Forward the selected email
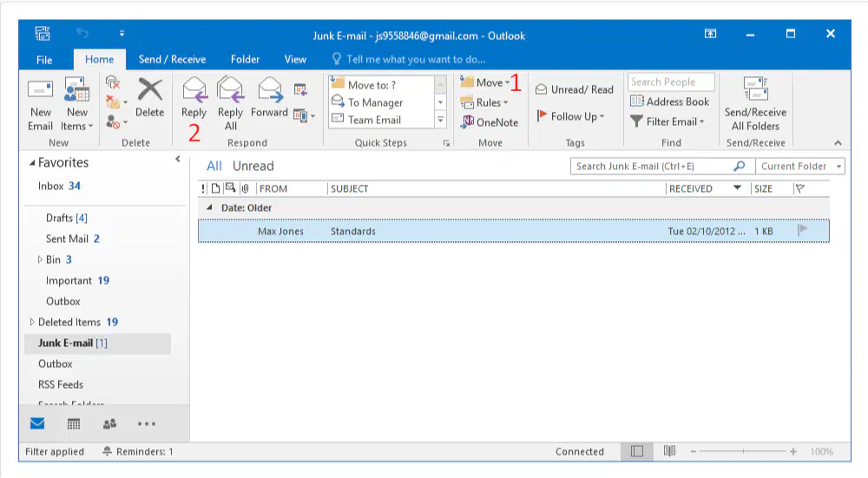 pyautogui.click(x=270, y=98)
